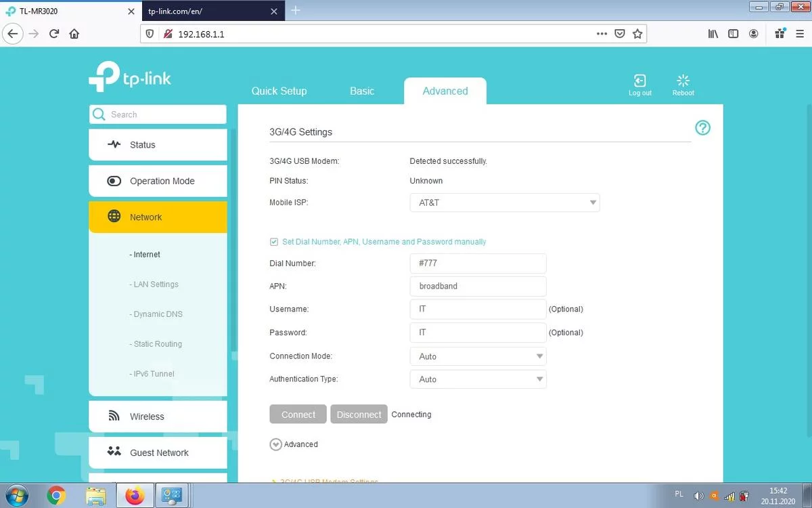812x508 pixels.
Task: Open the help question mark icon
Action: click(702, 127)
